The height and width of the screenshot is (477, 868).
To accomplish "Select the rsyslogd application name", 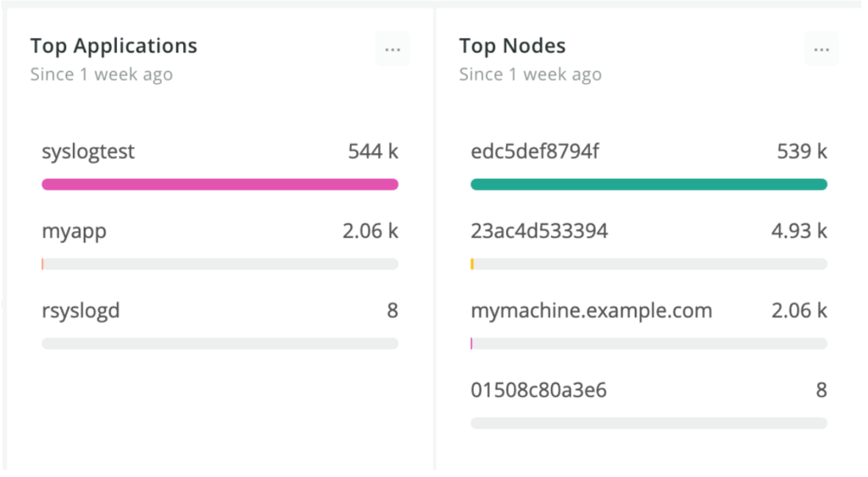I will tap(81, 312).
